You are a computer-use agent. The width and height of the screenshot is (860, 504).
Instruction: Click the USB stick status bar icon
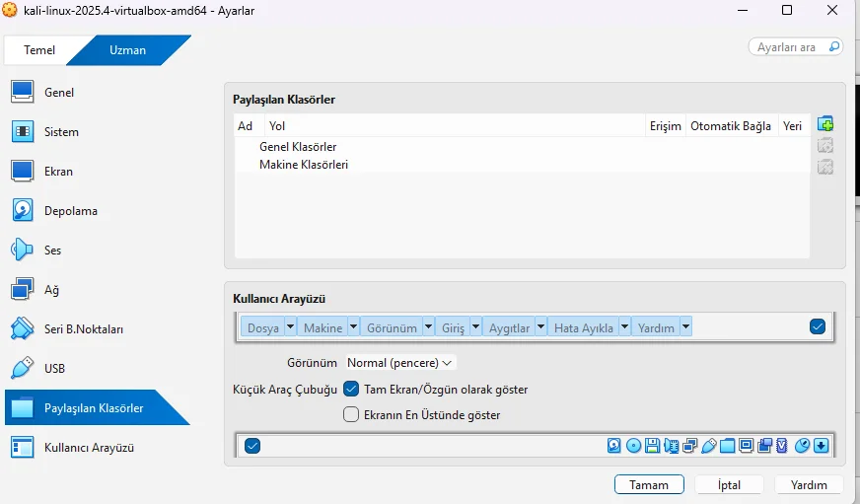709,446
